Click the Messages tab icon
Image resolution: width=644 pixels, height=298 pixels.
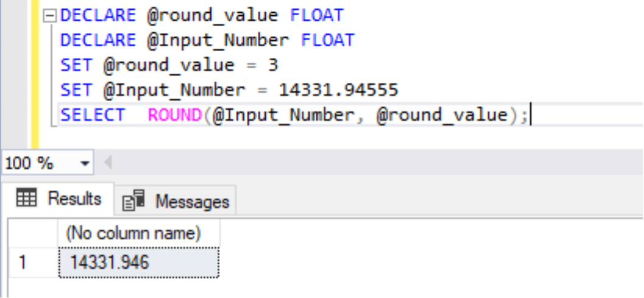pos(133,201)
